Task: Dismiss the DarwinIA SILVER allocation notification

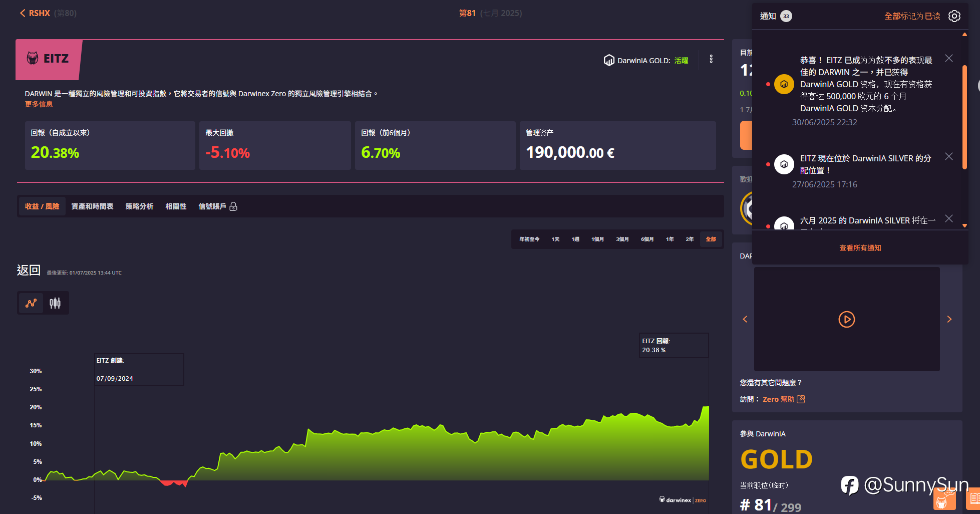Action: 949,156
